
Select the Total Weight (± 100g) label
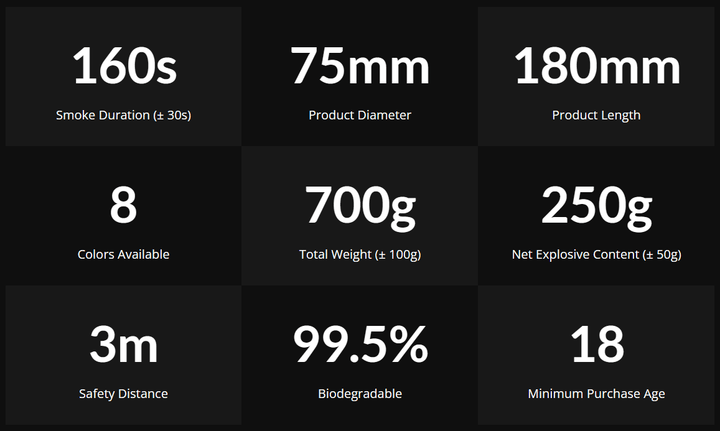360,254
